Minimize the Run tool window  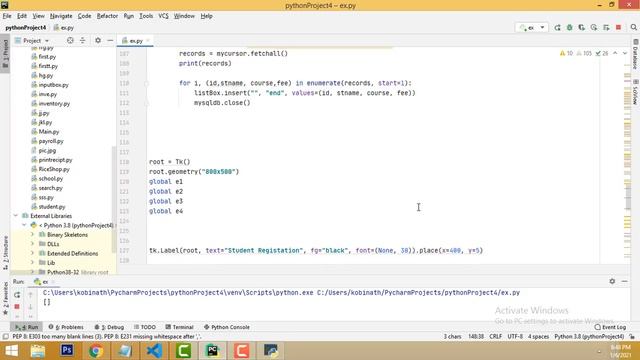(x=624, y=281)
